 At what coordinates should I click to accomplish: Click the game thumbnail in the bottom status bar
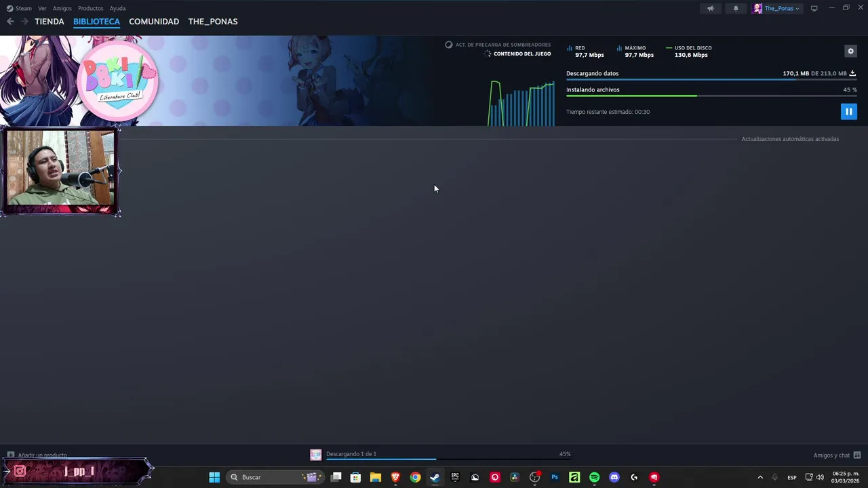click(315, 455)
